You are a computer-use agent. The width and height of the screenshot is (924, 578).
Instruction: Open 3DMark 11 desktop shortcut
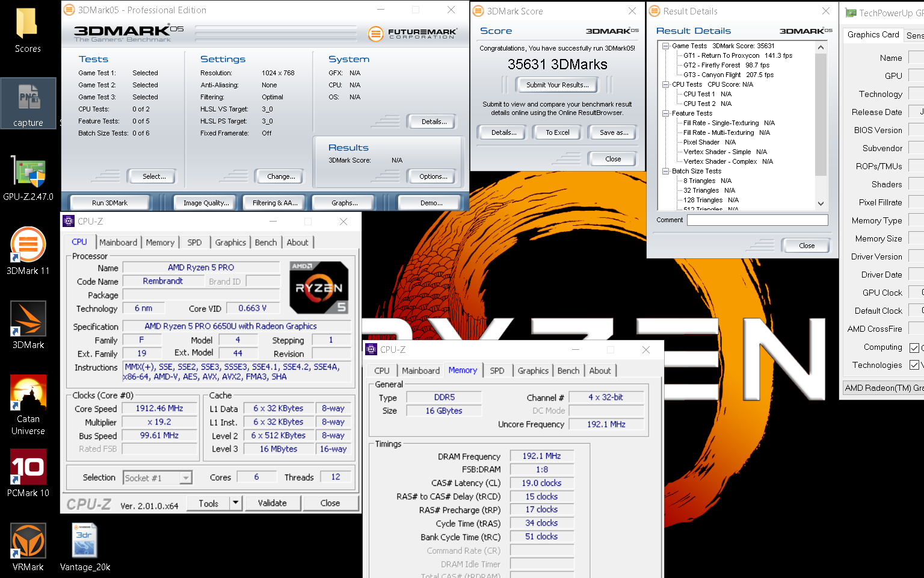pyautogui.click(x=28, y=250)
